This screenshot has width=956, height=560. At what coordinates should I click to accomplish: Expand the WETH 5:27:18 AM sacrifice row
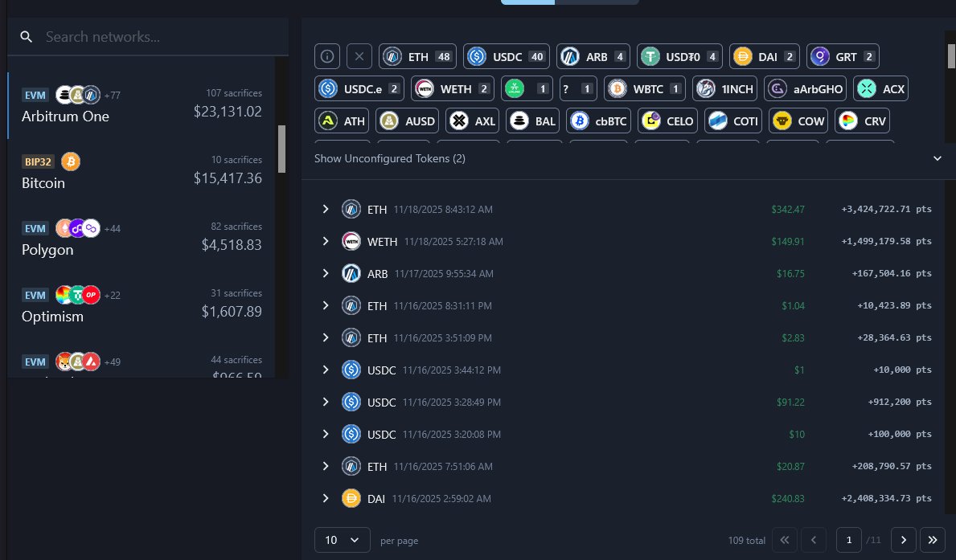pyautogui.click(x=326, y=241)
